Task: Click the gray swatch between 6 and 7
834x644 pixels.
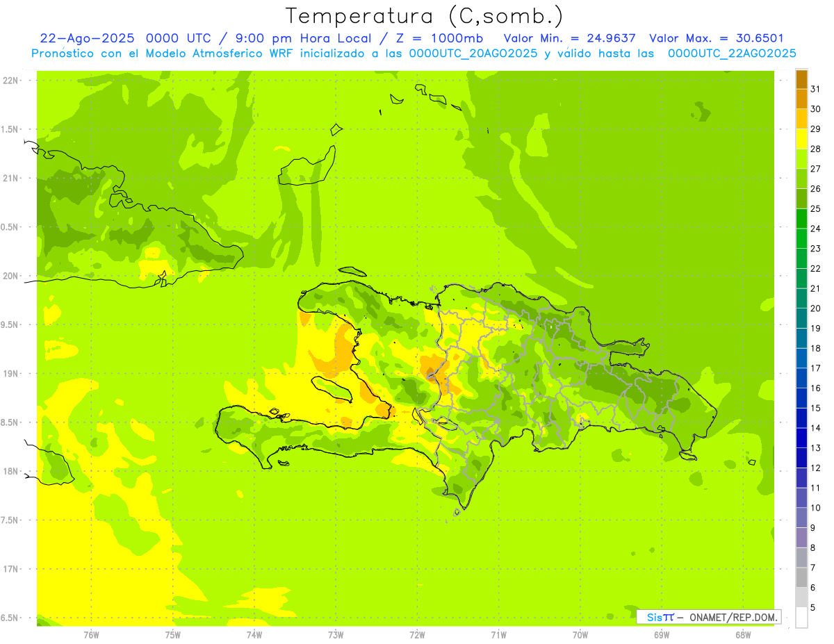Action: tap(801, 577)
